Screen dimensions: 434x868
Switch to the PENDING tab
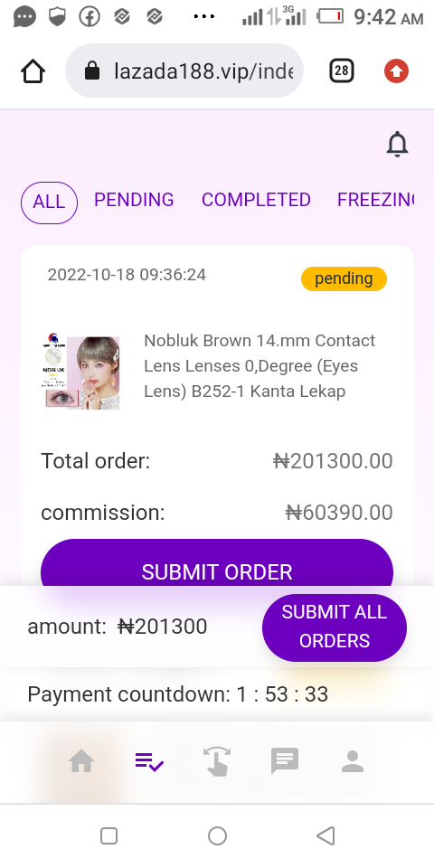click(134, 200)
